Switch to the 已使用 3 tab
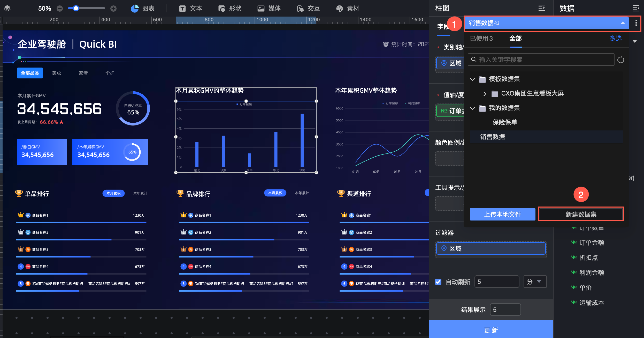644x338 pixels. pyautogui.click(x=481, y=39)
